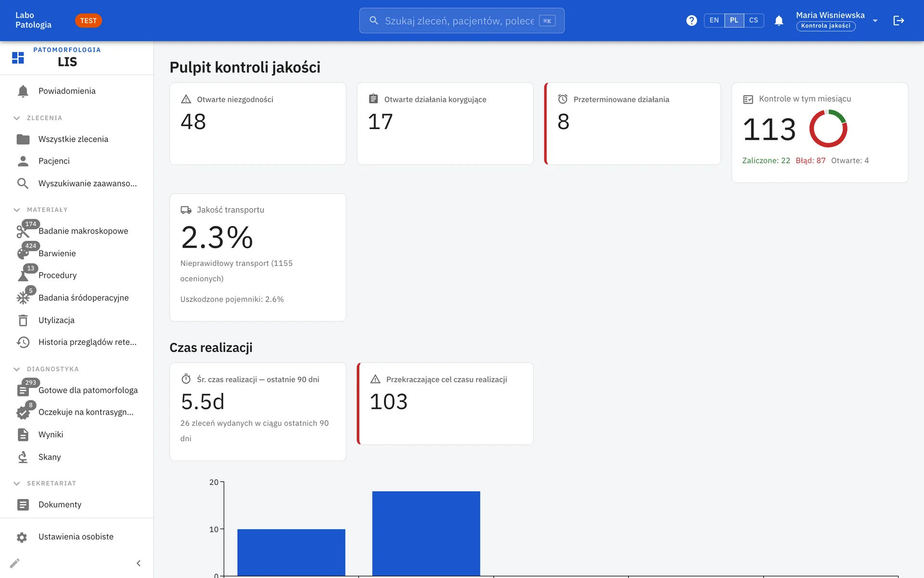The image size is (924, 578).
Task: Click the dashboard grid icon
Action: 18,58
